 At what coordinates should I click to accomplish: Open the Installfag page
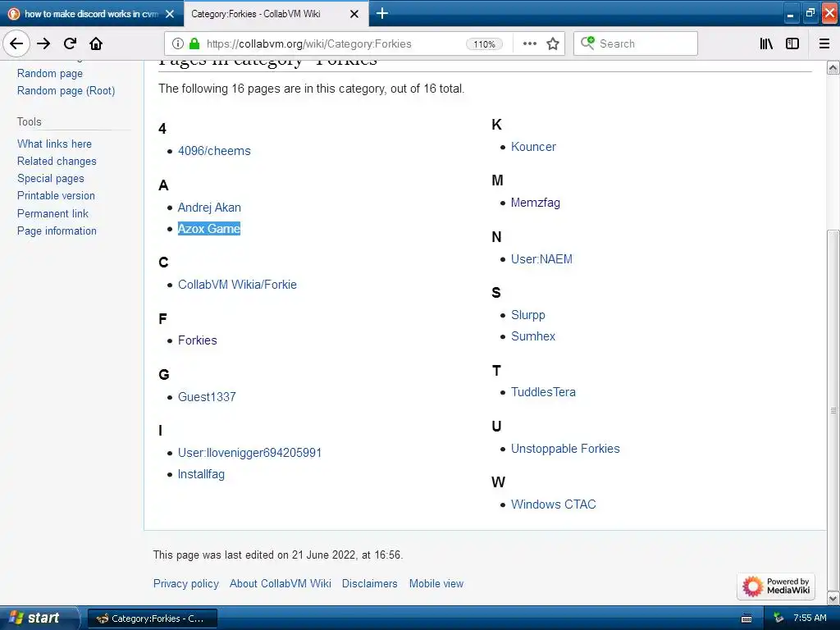click(201, 474)
